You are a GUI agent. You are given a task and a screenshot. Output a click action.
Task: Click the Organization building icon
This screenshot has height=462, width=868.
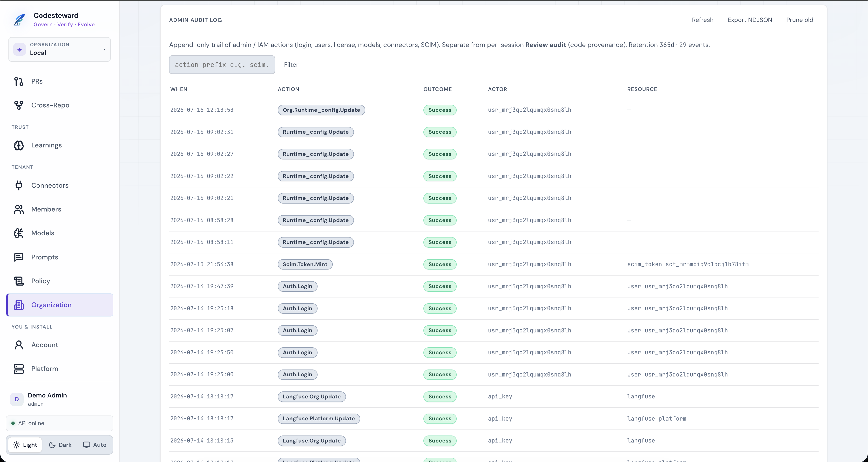click(19, 305)
